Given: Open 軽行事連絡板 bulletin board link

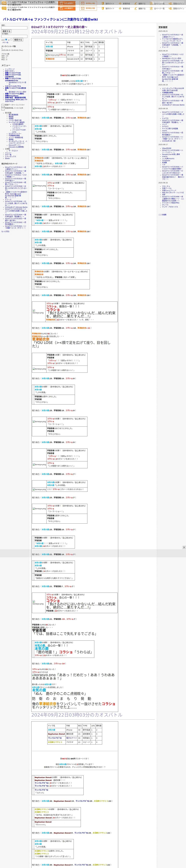Looking at the screenshot, I should click(x=13, y=115).
